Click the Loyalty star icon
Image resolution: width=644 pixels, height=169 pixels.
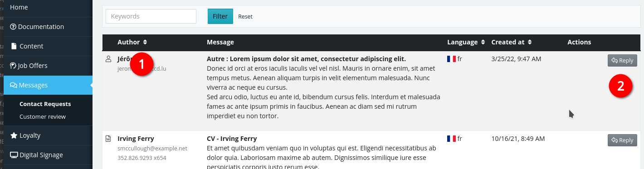[x=14, y=135]
